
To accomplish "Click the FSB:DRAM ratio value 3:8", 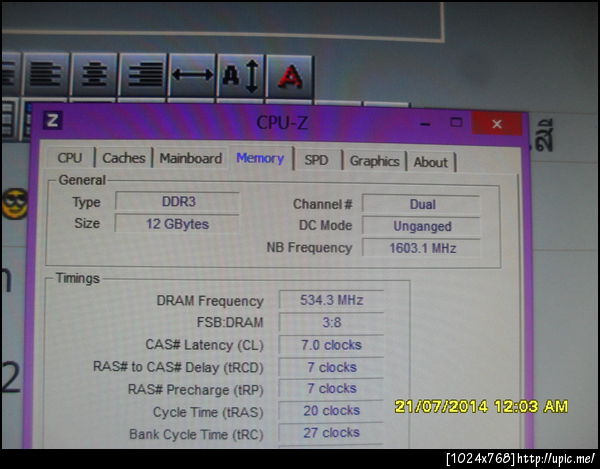I will coord(331,322).
